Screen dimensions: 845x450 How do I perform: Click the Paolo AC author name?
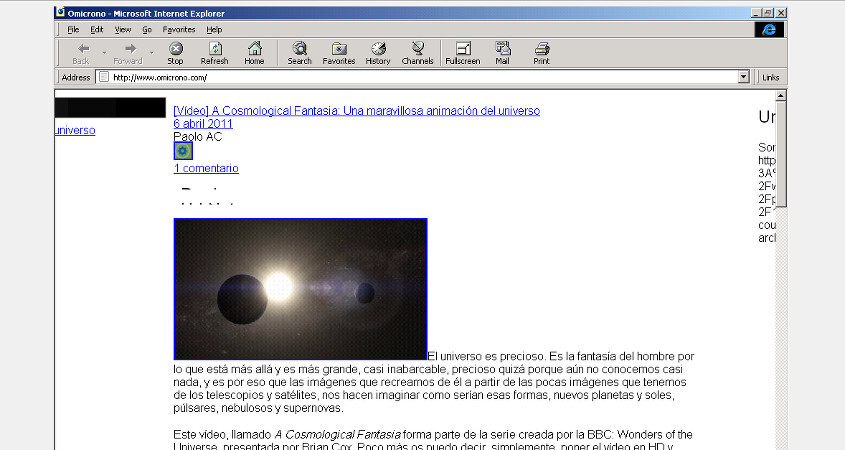(198, 136)
